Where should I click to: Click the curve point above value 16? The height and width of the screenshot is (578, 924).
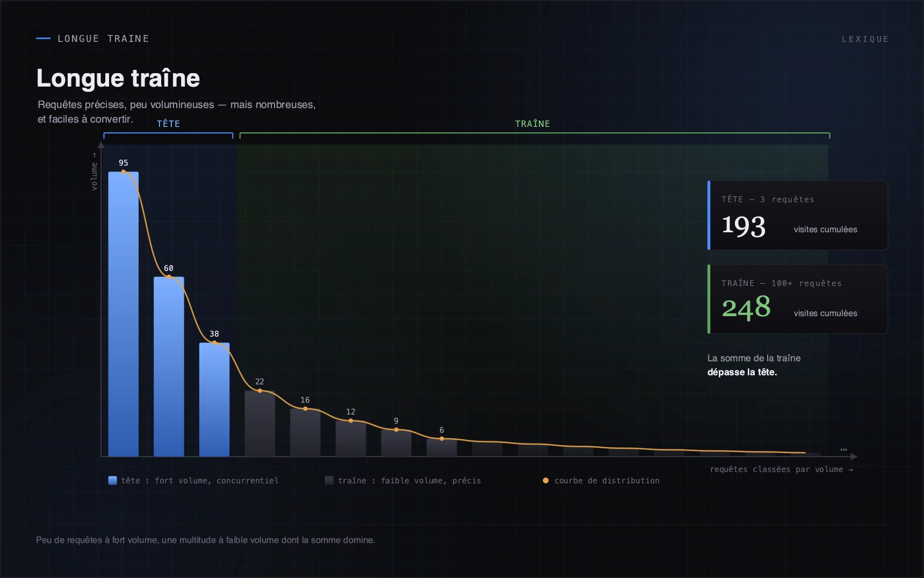305,409
